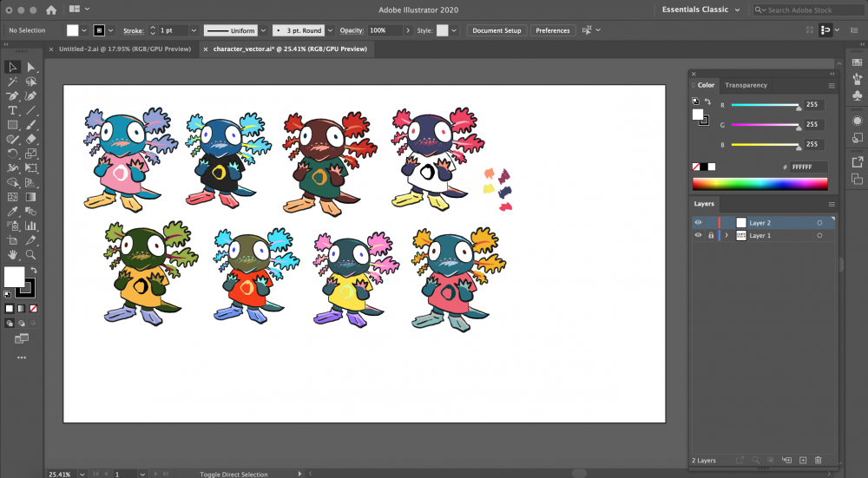Open the 3 pt. Round brush dropdown
The width and height of the screenshot is (868, 478).
(x=330, y=30)
